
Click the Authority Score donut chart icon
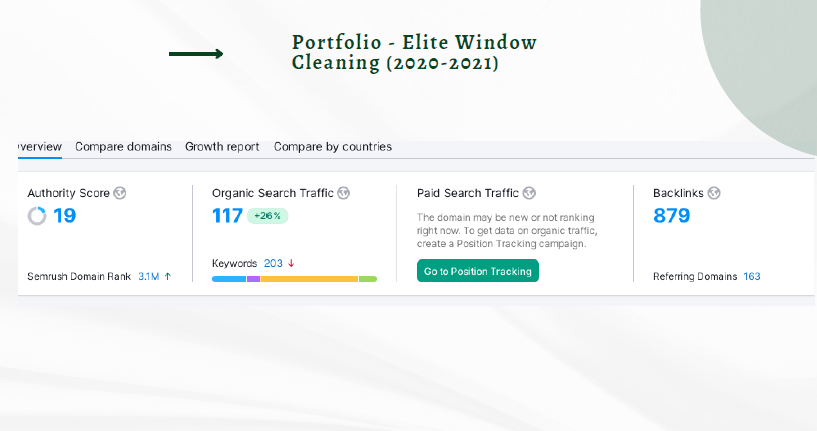[x=37, y=215]
